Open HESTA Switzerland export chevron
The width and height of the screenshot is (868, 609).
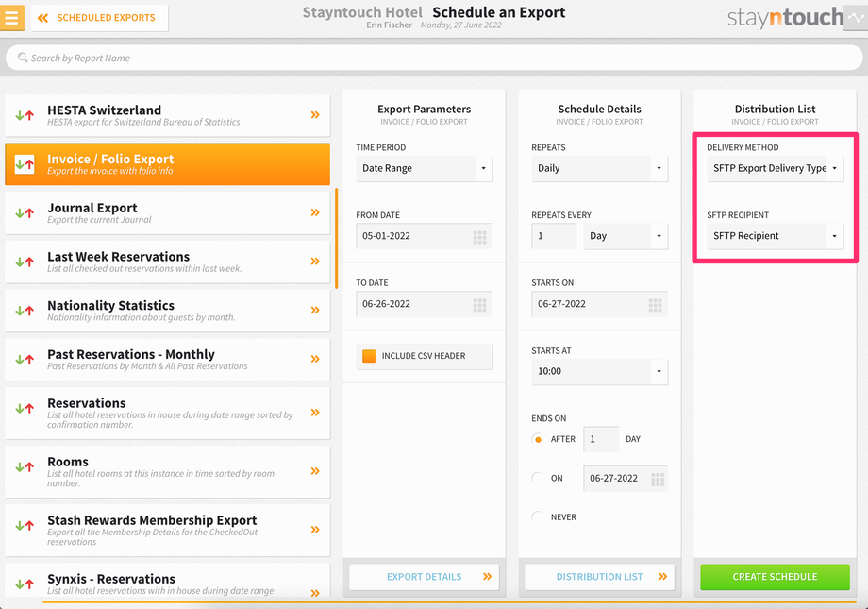point(315,114)
